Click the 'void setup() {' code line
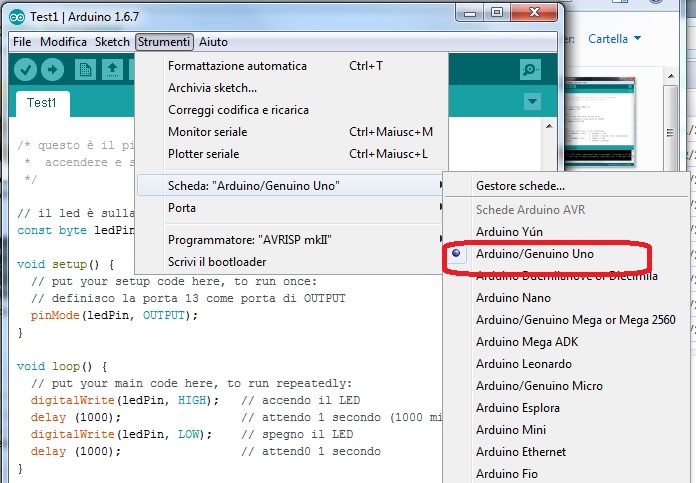 66,264
